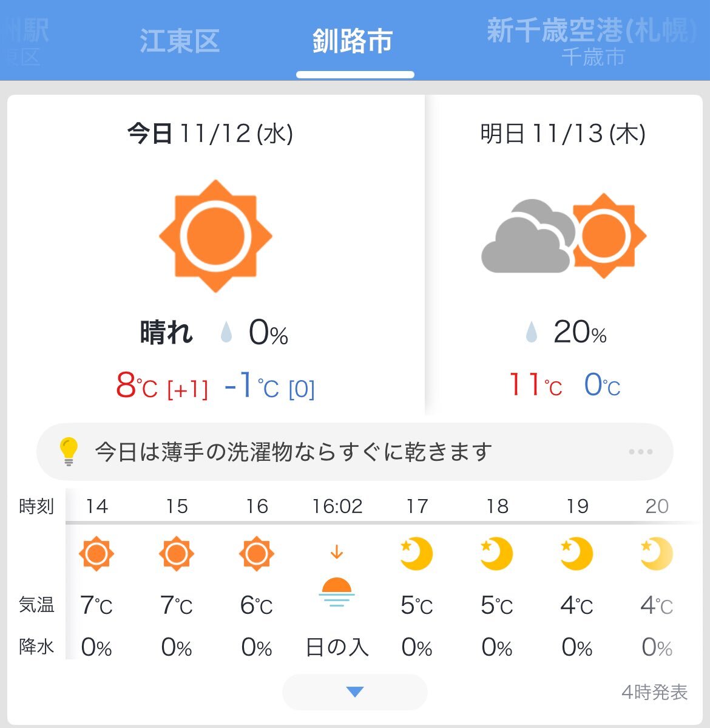
Task: Switch to the 江東区 location tab
Action: click(180, 41)
